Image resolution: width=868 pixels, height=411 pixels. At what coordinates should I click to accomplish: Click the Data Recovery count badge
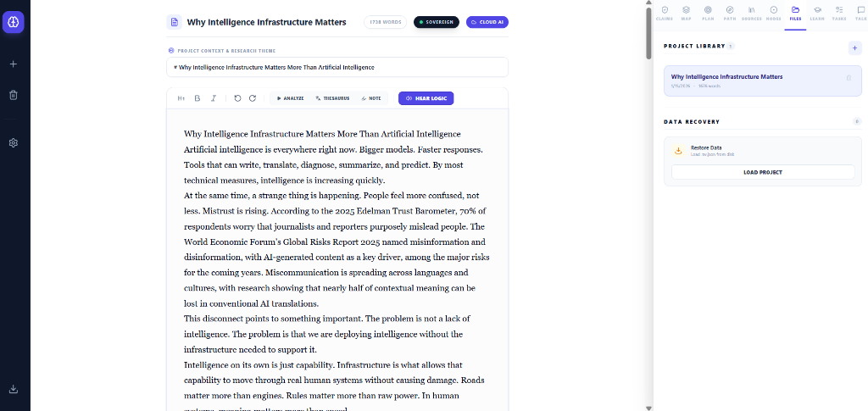857,122
